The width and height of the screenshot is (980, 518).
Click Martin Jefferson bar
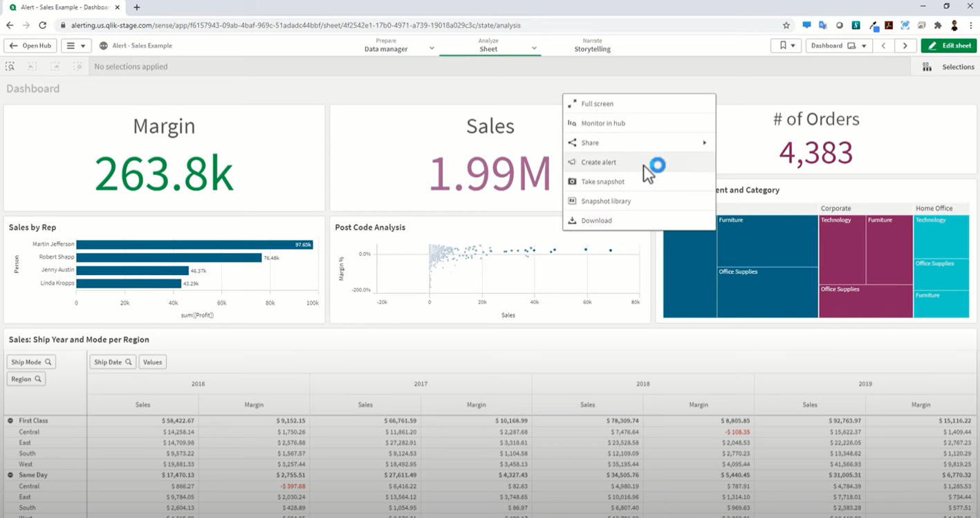point(194,244)
